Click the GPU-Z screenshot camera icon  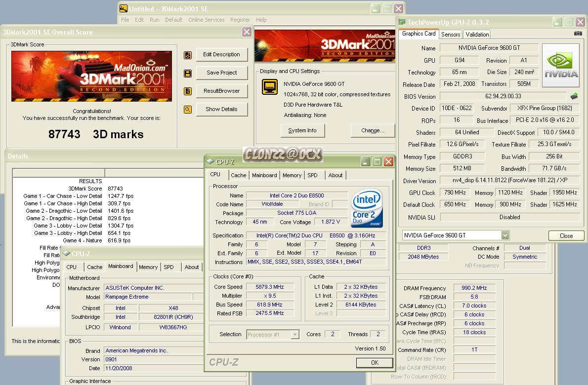[578, 34]
